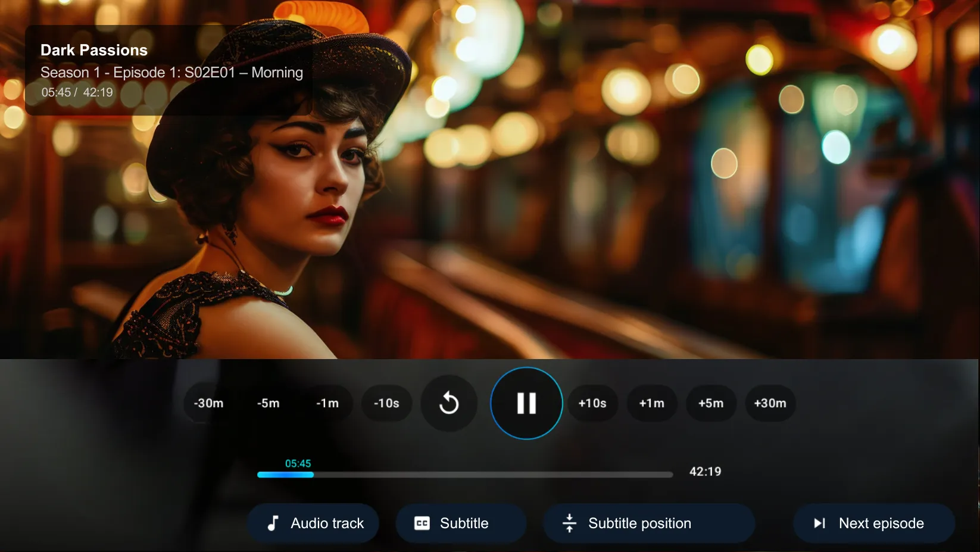Pause the video playback
Viewport: 980px width, 552px height.
tap(526, 403)
